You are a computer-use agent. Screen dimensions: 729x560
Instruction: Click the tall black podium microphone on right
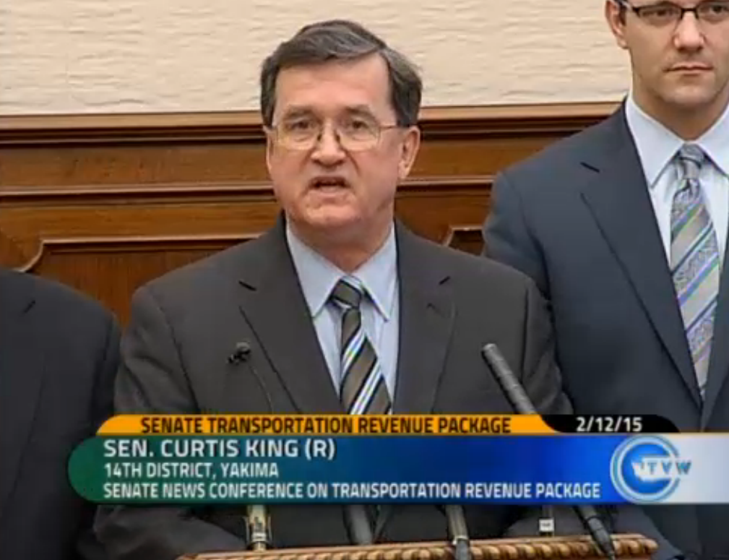509,379
